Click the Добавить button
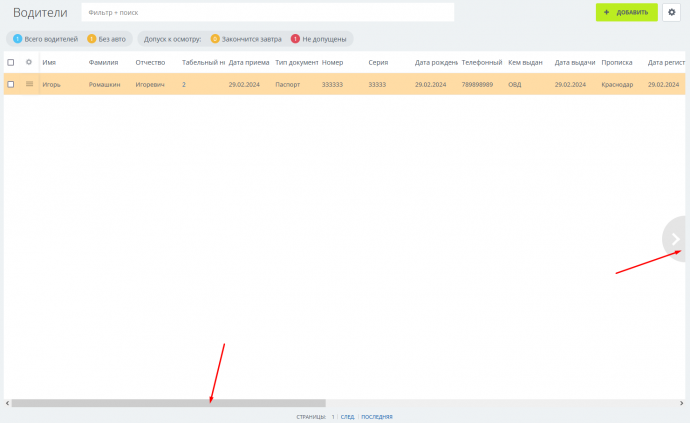 pyautogui.click(x=627, y=12)
